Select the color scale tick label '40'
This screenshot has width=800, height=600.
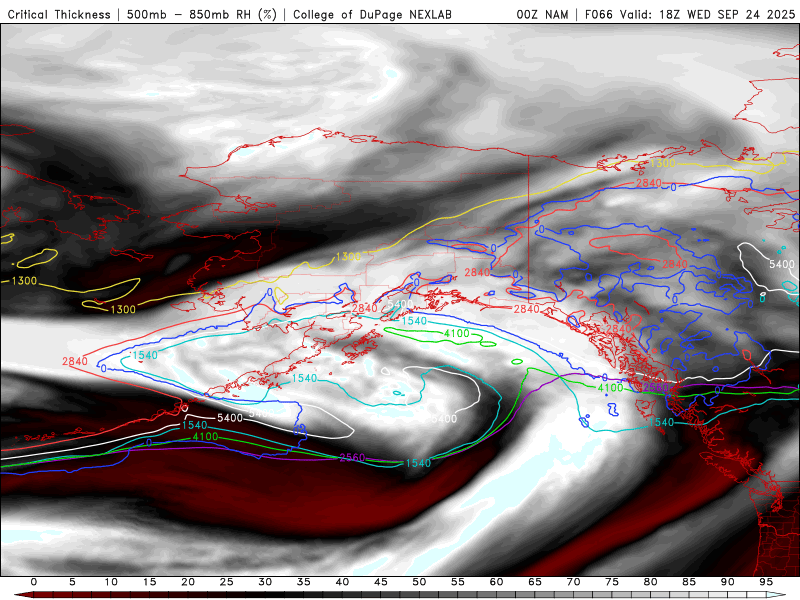click(x=342, y=582)
